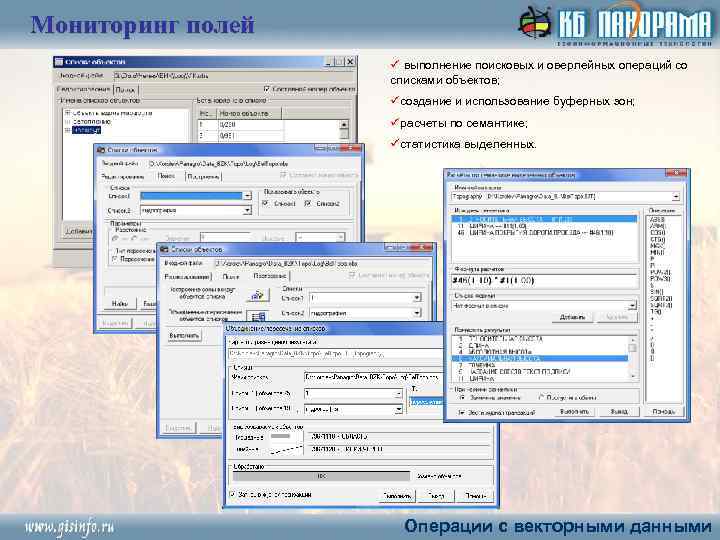Open the www.gisinfo.ru link
Image resolution: width=720 pixels, height=540 pixels.
pos(69,527)
